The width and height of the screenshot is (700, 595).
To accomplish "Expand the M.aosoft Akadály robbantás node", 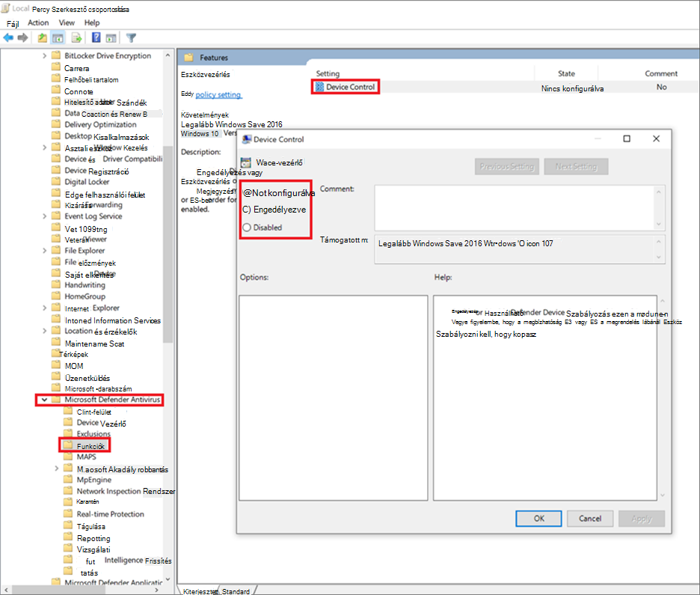I will [x=56, y=469].
